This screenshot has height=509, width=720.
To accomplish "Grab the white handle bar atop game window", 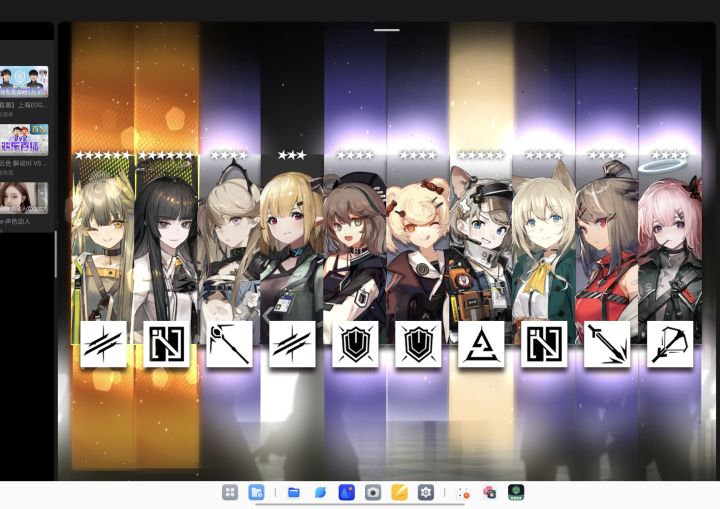I will [x=387, y=30].
